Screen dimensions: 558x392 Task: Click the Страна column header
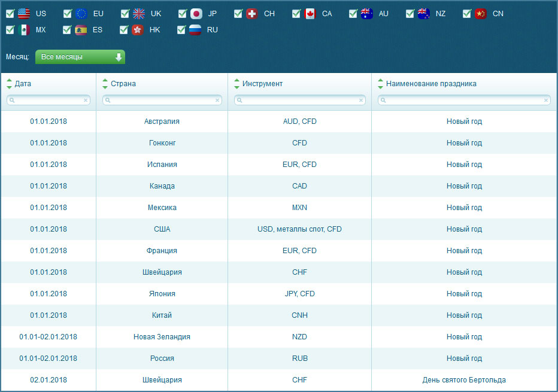123,84
